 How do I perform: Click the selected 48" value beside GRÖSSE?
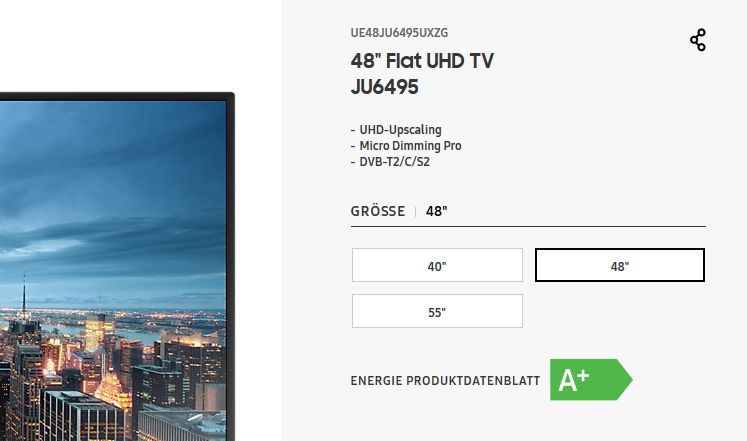click(436, 211)
